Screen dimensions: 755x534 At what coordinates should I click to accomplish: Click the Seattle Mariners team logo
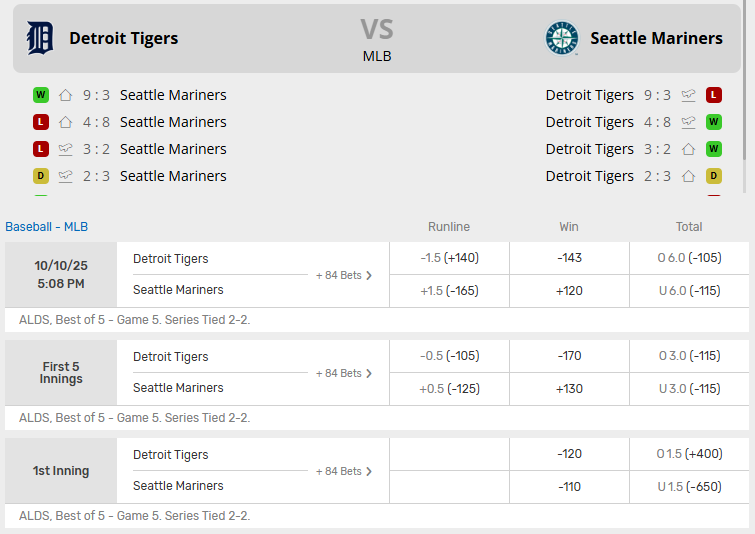[x=561, y=38]
